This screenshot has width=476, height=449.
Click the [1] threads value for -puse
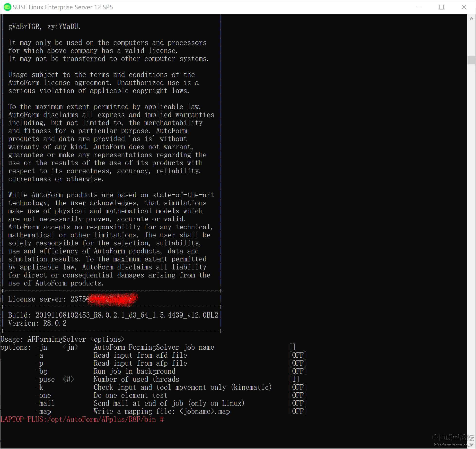click(294, 379)
